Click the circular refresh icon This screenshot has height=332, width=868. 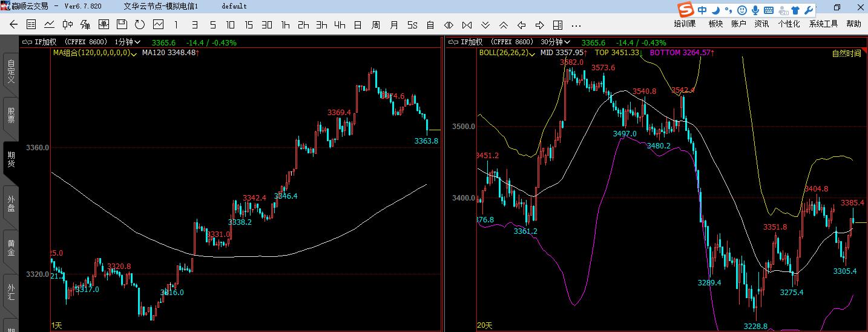[140, 25]
